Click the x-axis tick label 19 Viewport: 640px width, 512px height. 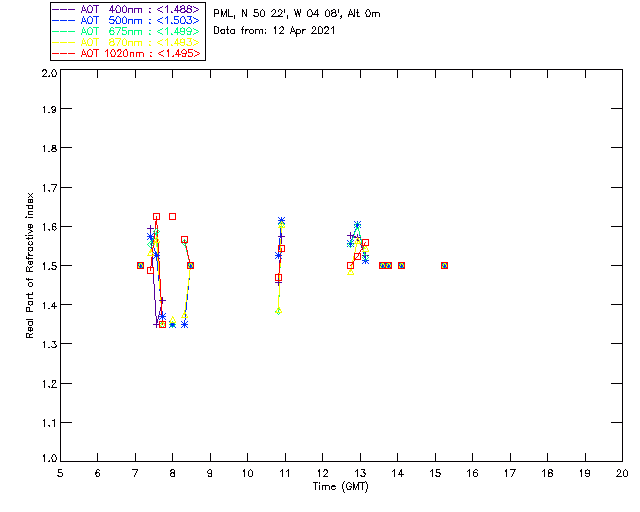pyautogui.click(x=585, y=473)
